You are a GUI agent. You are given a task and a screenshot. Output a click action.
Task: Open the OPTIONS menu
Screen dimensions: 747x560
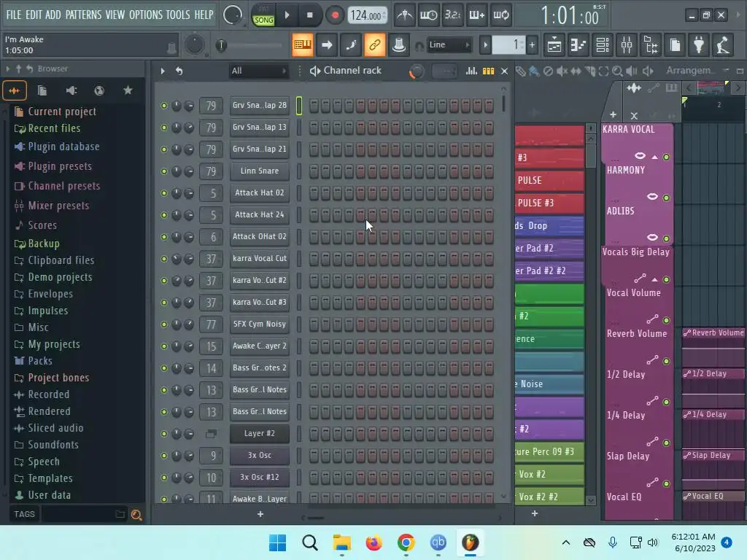[x=146, y=15]
